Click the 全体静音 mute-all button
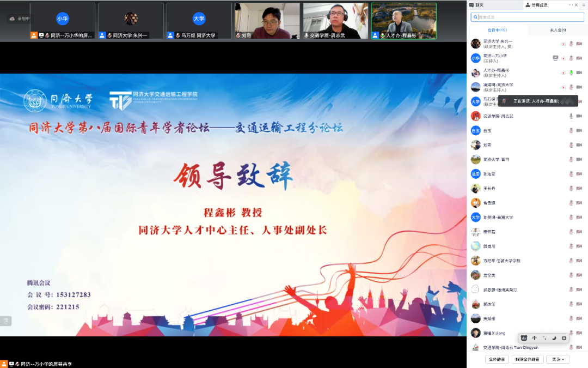The height and width of the screenshot is (368, 588). coord(497,359)
